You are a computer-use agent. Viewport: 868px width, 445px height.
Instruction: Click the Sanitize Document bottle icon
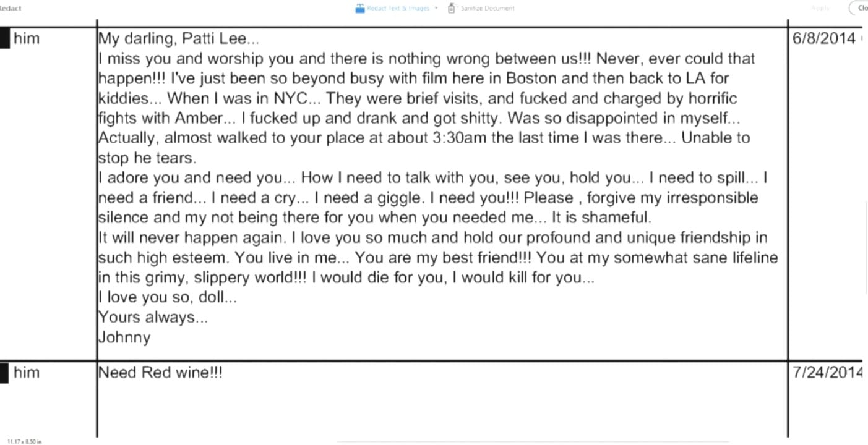point(451,8)
